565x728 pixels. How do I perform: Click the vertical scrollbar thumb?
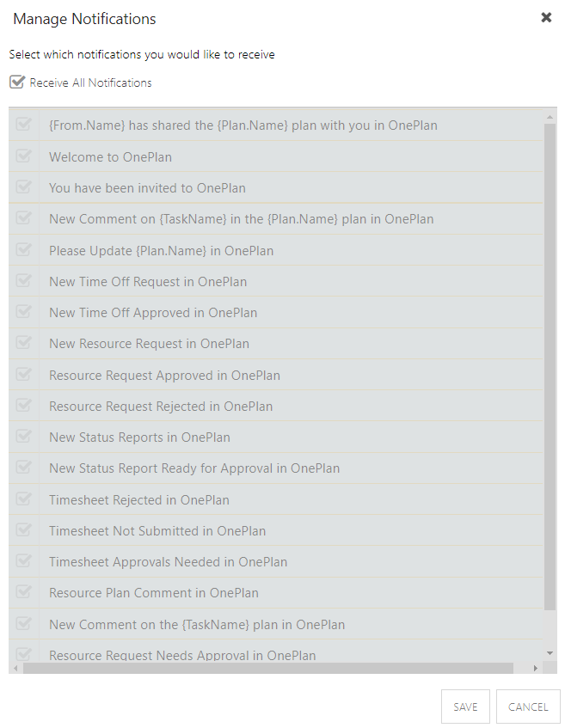(x=550, y=367)
